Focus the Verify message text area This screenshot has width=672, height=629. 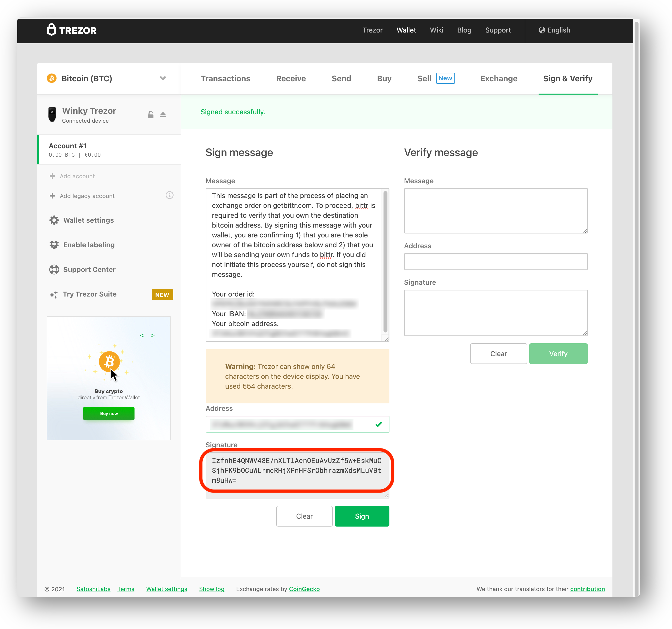click(496, 211)
